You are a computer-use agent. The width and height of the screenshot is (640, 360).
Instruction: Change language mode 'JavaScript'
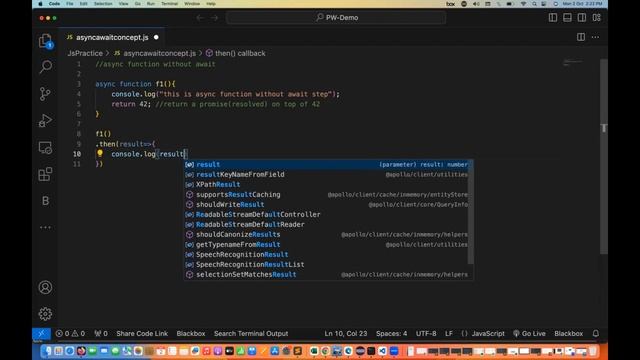[x=488, y=333]
